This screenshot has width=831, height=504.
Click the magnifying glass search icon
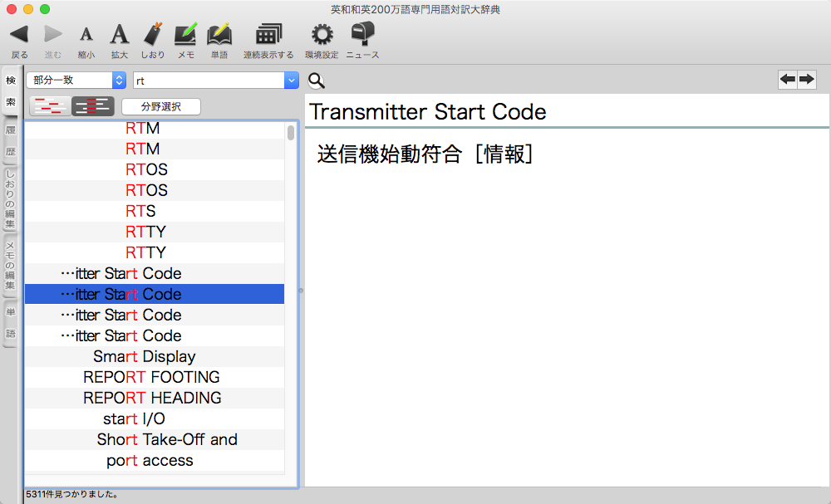click(x=316, y=81)
